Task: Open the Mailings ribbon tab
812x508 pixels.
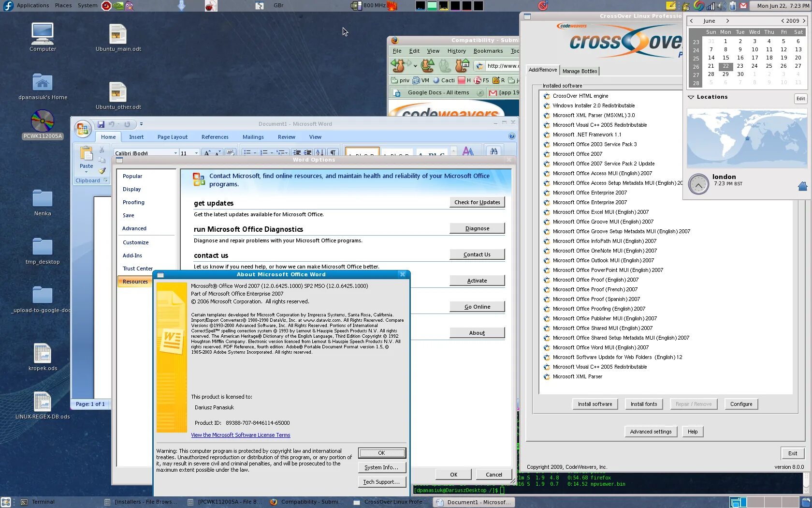Action: (x=253, y=137)
